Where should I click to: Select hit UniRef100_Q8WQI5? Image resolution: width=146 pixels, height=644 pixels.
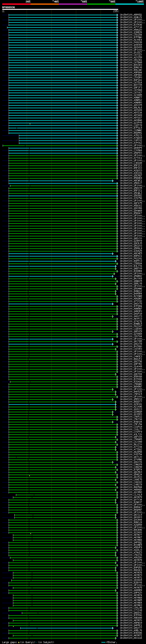131,281
